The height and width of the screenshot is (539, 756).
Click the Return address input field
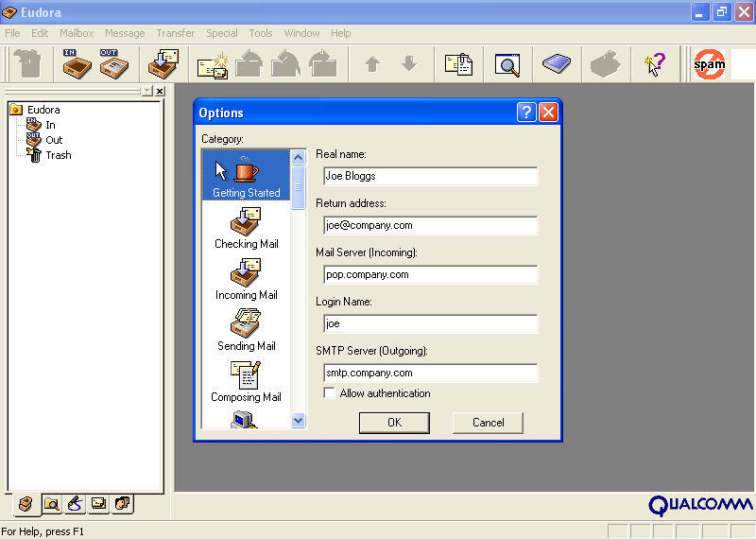click(431, 225)
